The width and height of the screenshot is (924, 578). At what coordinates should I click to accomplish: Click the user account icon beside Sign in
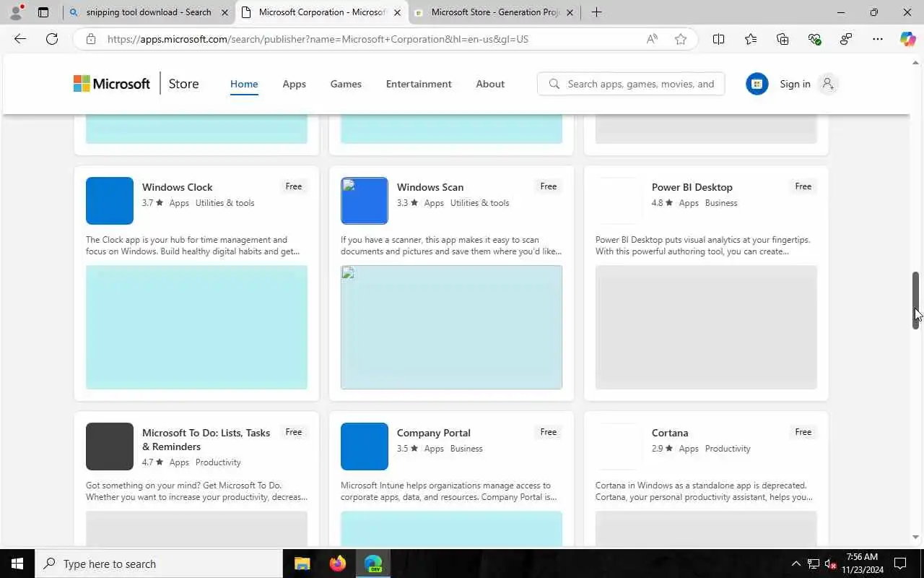coord(828,84)
